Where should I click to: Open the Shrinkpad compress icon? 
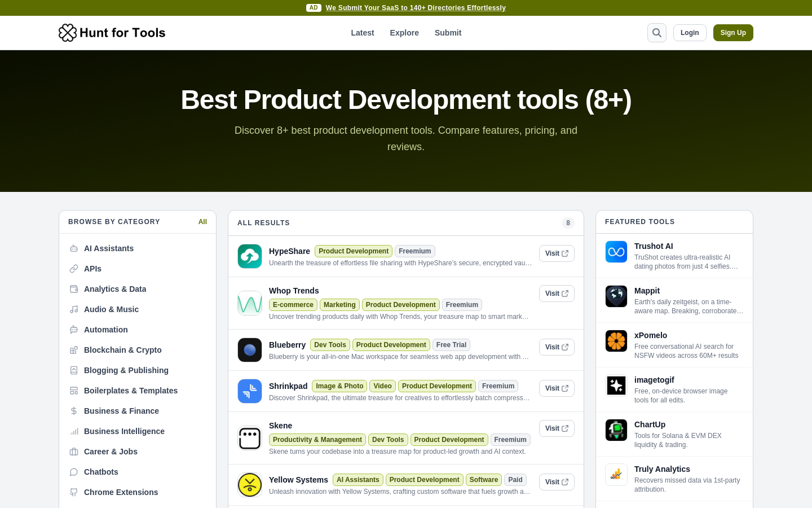(x=250, y=391)
